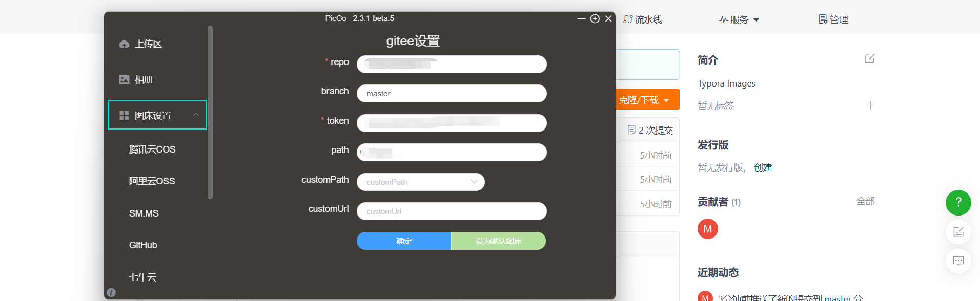Open the 克隆/下载 dropdown button
The width and height of the screenshot is (980, 301).
647,100
